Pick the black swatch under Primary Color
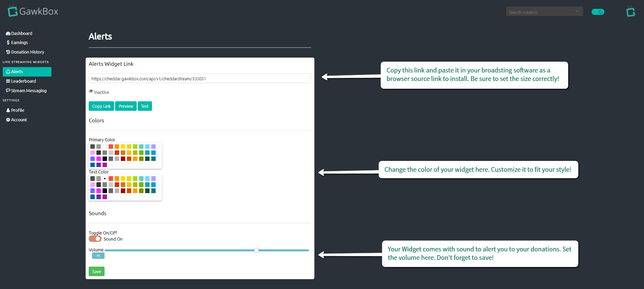This screenshot has width=644, height=289. [x=105, y=159]
